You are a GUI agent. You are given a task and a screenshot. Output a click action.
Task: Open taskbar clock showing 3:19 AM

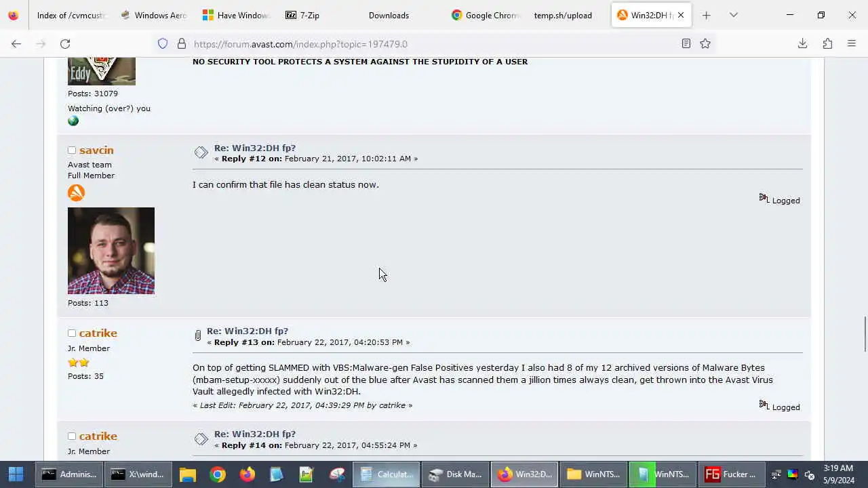click(x=838, y=474)
